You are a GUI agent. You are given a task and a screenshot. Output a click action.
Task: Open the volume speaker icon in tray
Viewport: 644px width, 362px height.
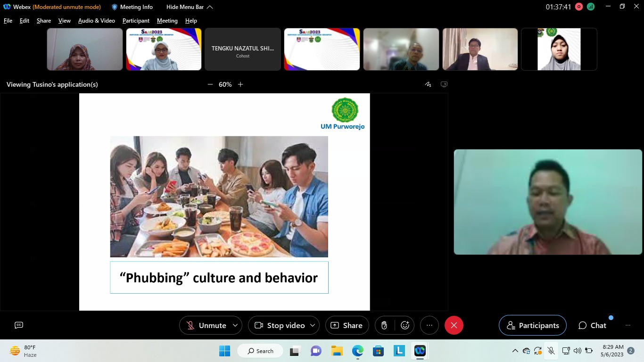point(578,351)
